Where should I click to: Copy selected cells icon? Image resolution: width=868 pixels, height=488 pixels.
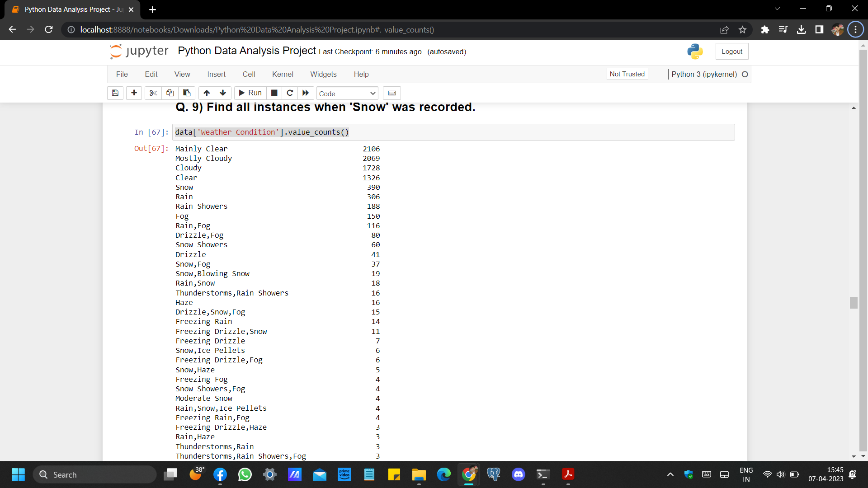tap(170, 93)
